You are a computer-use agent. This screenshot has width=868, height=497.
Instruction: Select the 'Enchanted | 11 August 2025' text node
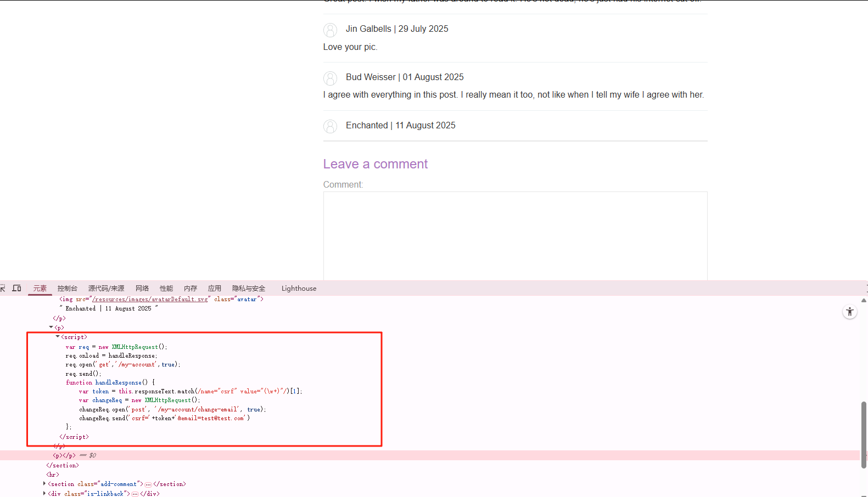[109, 308]
